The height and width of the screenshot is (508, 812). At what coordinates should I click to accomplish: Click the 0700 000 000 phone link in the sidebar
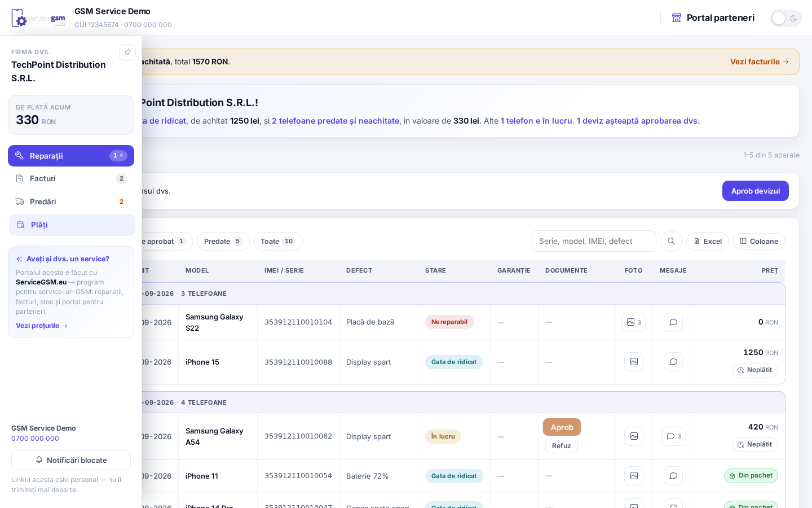coord(35,439)
